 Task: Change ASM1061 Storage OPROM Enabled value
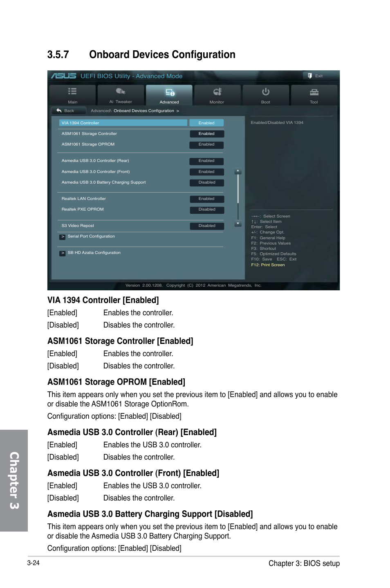pos(206,144)
